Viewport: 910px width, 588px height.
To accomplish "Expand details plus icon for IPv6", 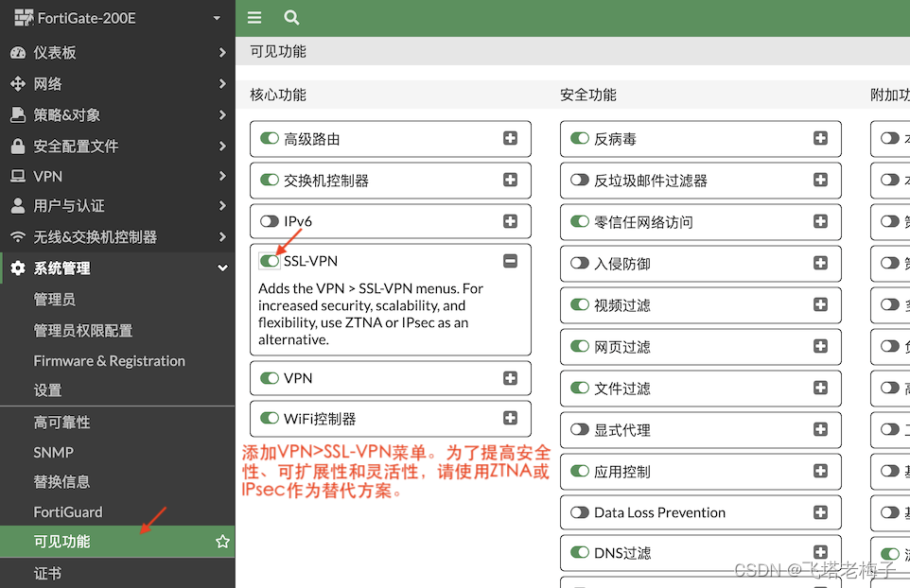I will pos(510,221).
